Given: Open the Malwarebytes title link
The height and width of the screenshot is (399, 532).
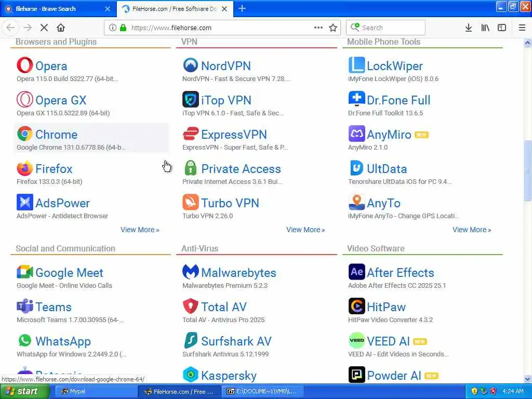Looking at the screenshot, I should click(x=238, y=273).
